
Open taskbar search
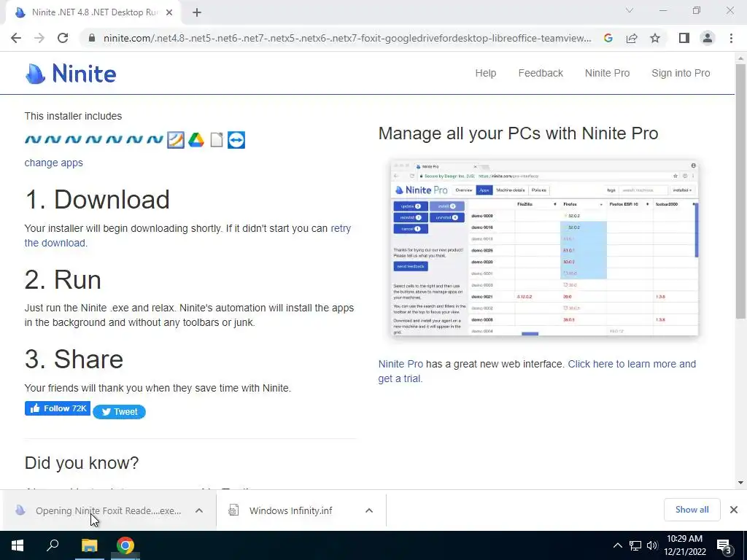click(53, 545)
